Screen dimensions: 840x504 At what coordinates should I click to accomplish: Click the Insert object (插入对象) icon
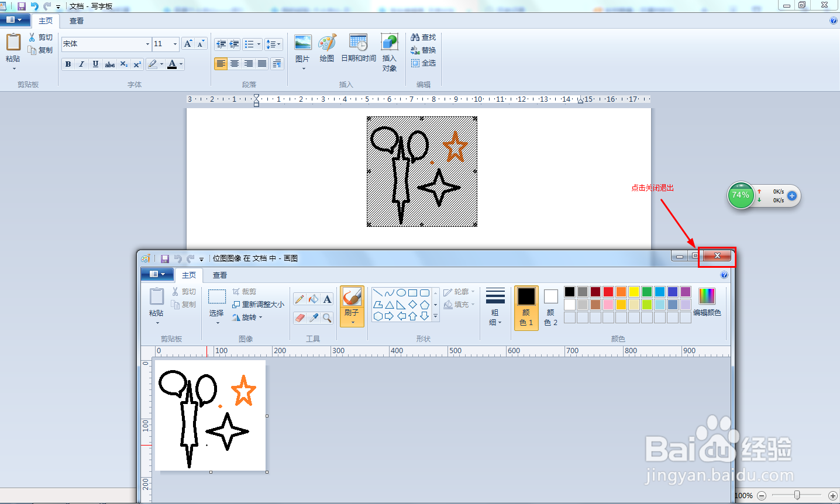[x=390, y=43]
